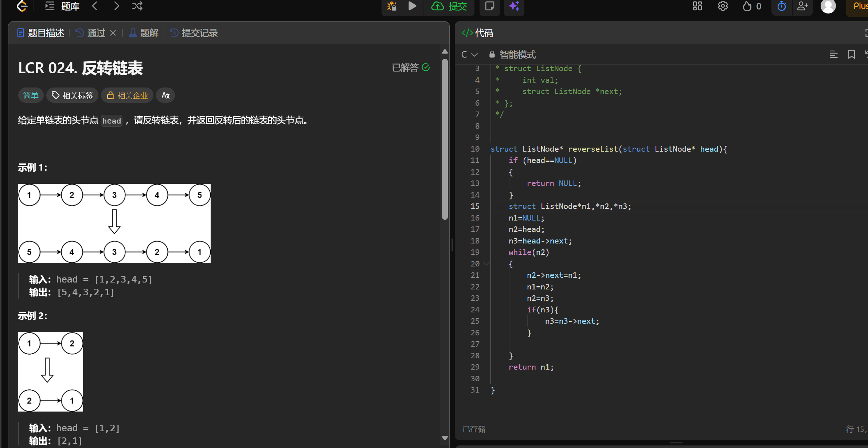868x448 pixels.
Task: Open the example 1 linked list diagram
Action: point(114,223)
